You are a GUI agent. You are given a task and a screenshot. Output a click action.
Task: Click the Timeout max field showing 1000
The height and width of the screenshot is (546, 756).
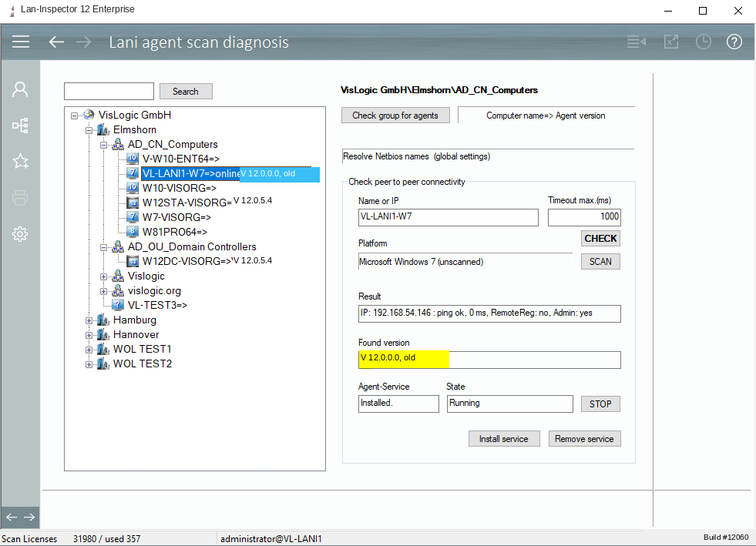tap(584, 217)
